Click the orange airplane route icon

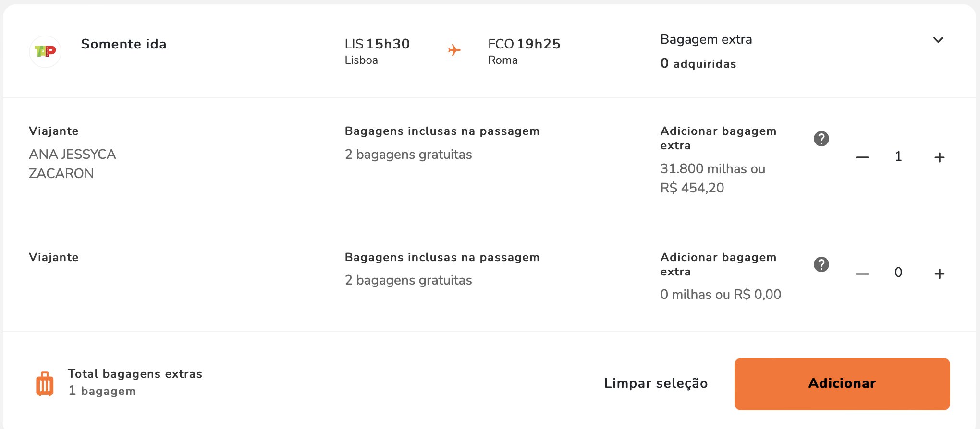(454, 50)
